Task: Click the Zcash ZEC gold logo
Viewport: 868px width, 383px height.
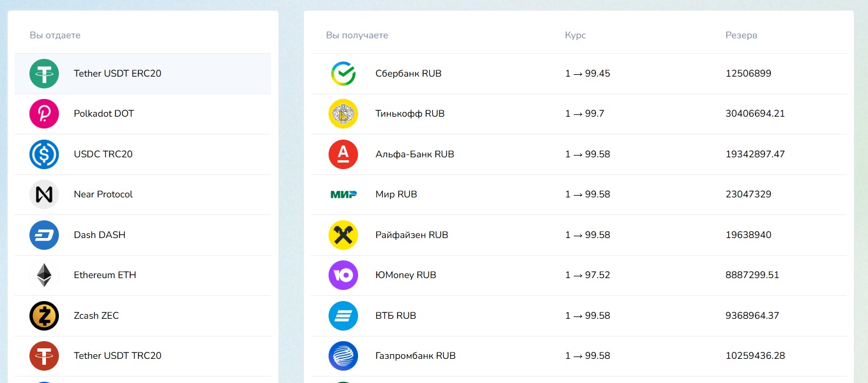Action: [44, 316]
